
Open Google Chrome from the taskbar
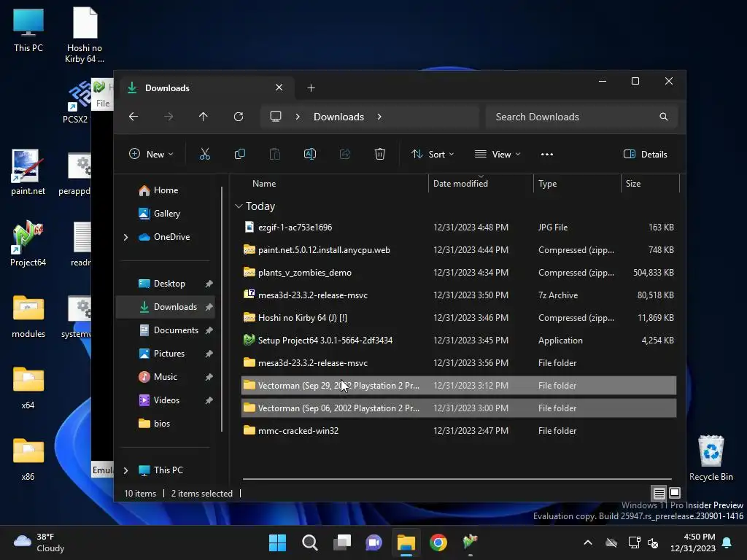pos(438,542)
